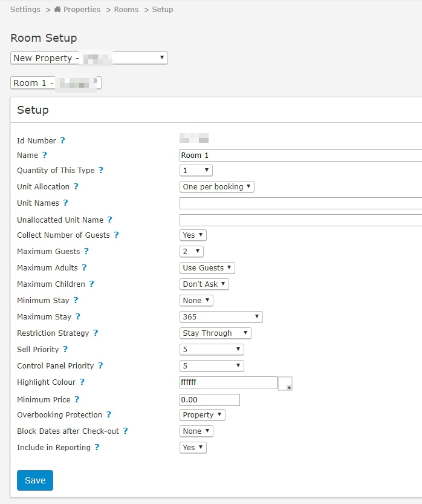The image size is (422, 504).
Task: Click the help icon next to Name
Action: coord(45,155)
